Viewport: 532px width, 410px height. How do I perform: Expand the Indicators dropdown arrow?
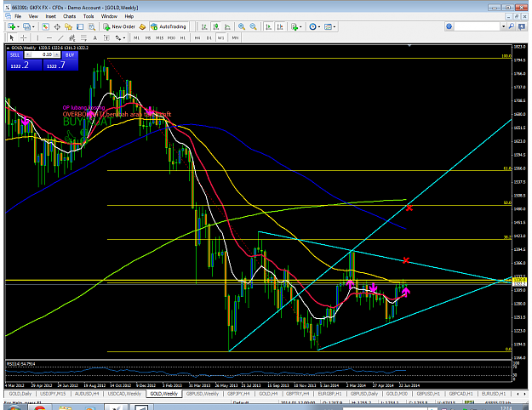pos(300,26)
